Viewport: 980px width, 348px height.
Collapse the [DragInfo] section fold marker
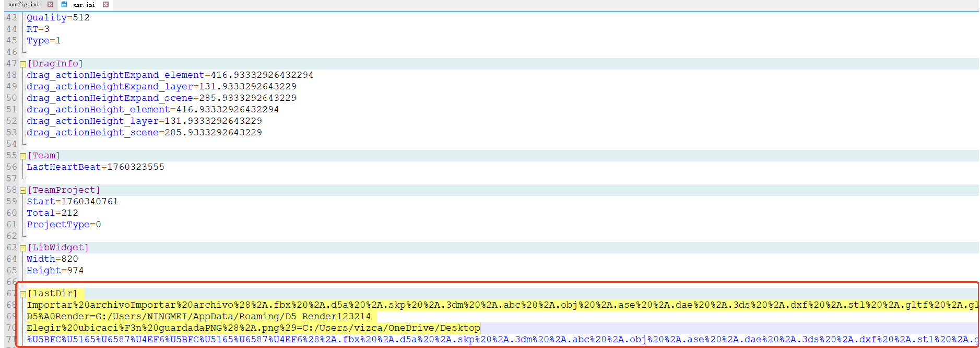click(x=23, y=64)
